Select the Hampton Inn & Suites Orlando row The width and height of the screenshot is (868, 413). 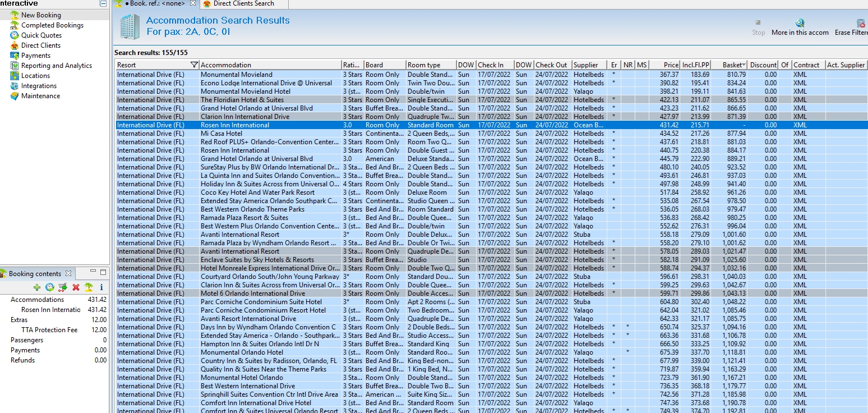point(491,344)
